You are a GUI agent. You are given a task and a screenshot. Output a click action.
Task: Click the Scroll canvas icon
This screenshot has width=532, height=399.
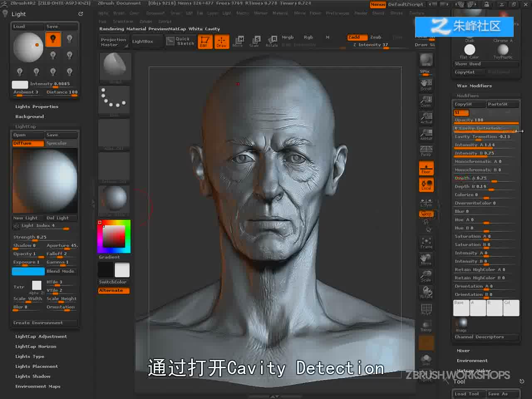(426, 84)
